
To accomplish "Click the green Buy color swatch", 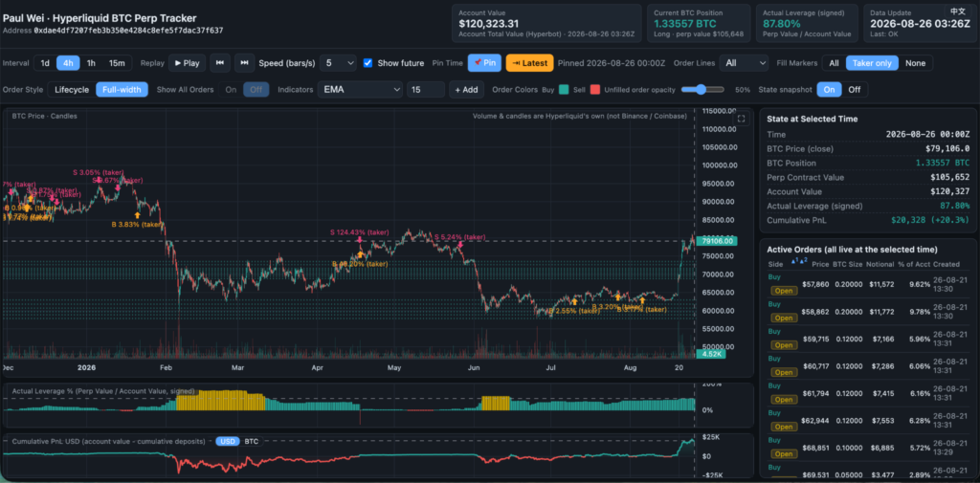I will point(564,90).
